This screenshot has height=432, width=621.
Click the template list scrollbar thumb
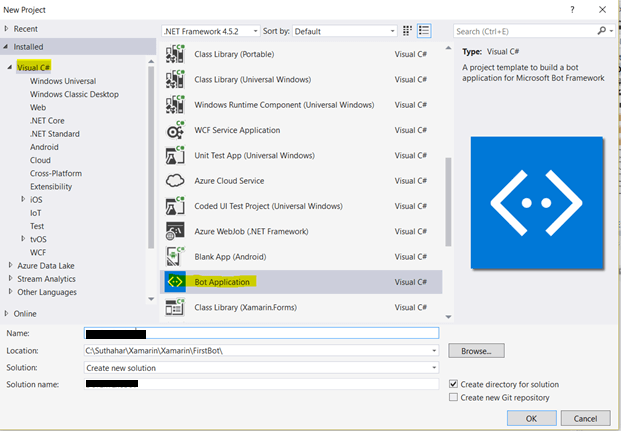pos(448,202)
